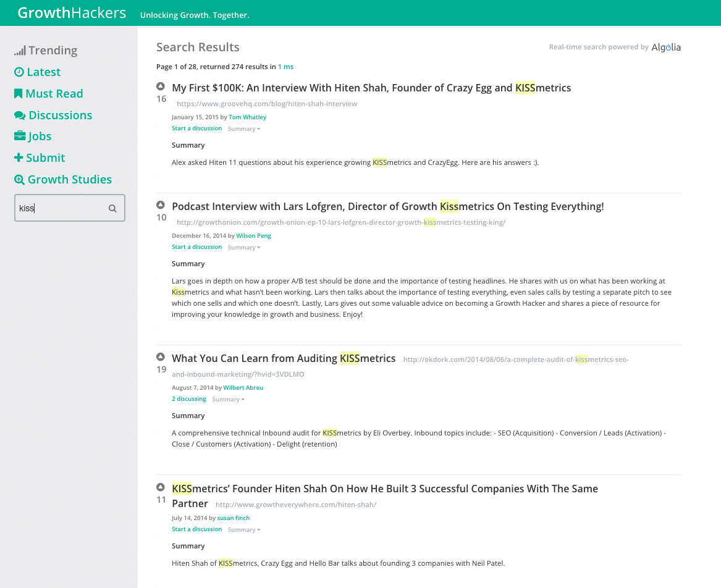The image size is (721, 588).
Task: Click the search magnifier icon in search box
Action: (112, 208)
